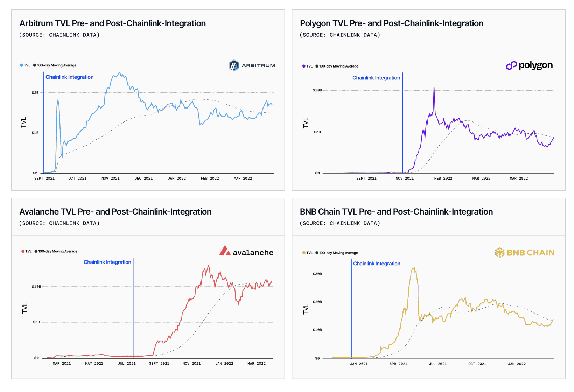Select the Arbitrum TVL chart title

113,23
